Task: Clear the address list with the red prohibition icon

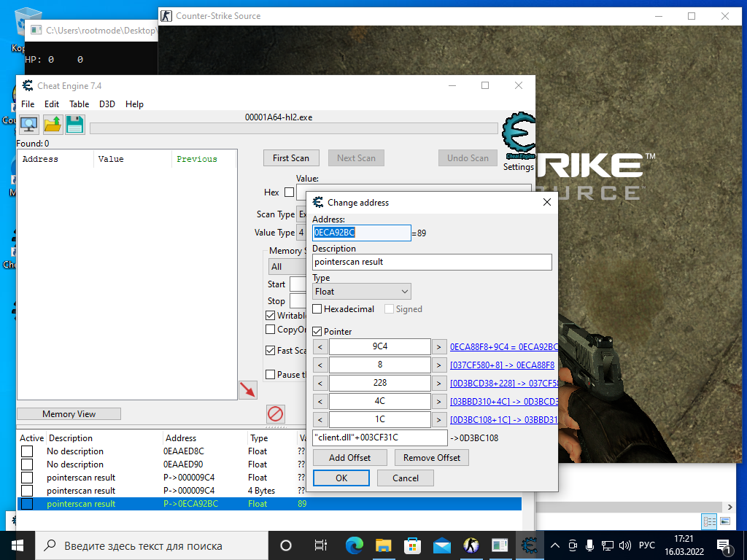Action: (x=275, y=414)
